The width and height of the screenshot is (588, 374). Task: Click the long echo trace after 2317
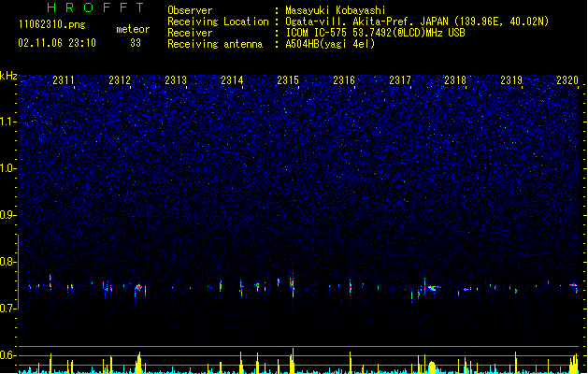[x=433, y=288]
